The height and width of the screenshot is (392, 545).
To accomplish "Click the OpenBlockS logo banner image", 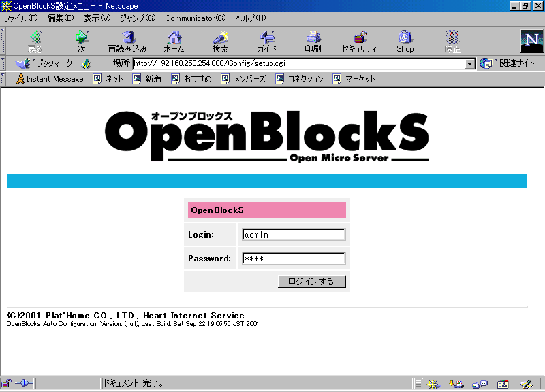I will point(267,136).
